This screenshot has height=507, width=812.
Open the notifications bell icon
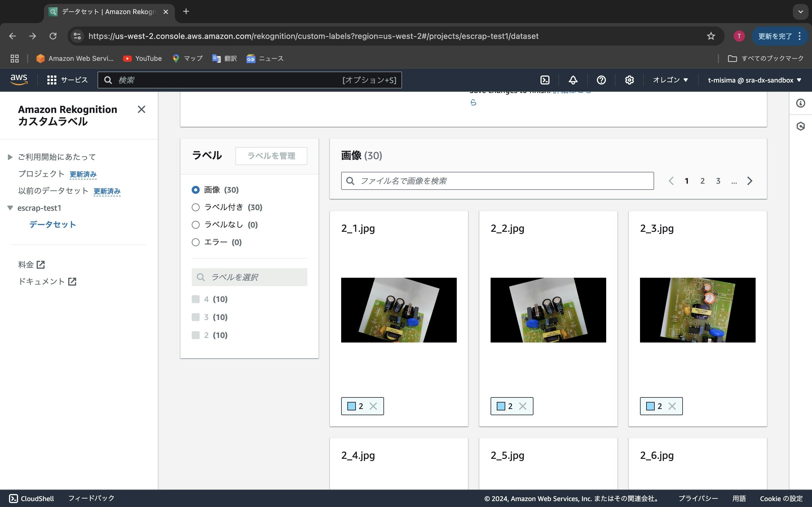tap(573, 80)
